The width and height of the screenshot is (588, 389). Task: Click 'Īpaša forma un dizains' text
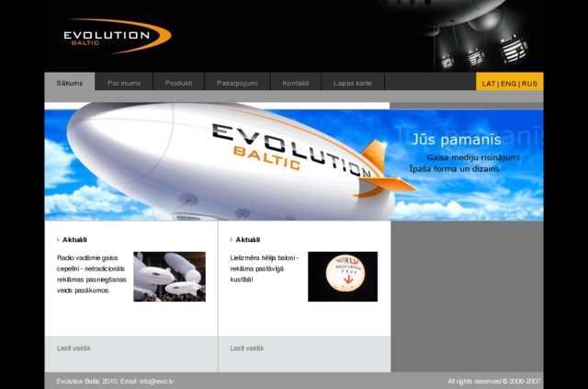[454, 169]
